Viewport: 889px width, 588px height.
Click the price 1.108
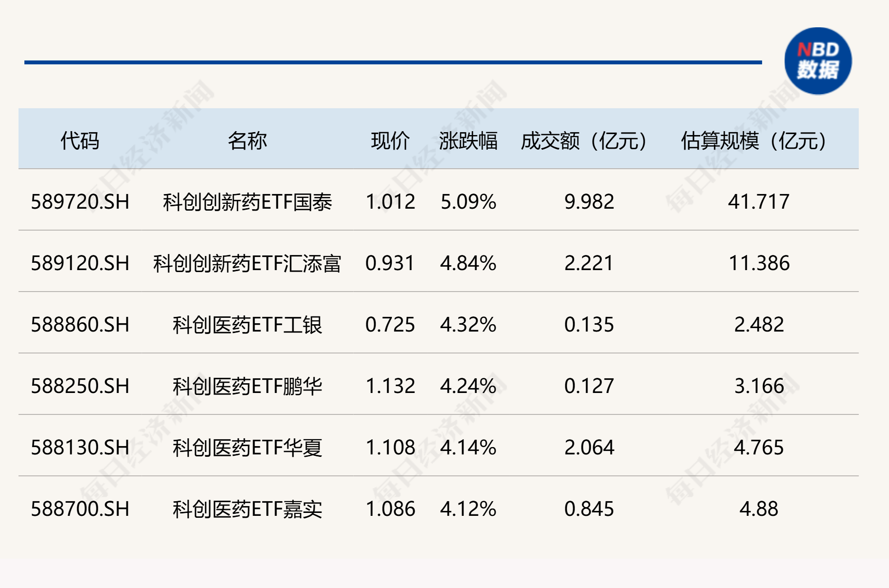tap(390, 448)
